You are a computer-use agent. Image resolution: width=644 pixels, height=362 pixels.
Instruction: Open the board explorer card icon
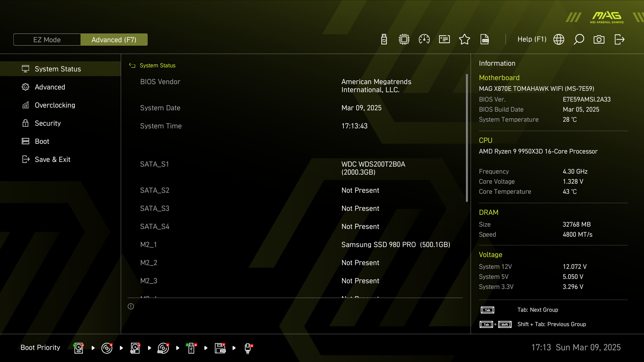point(444,40)
